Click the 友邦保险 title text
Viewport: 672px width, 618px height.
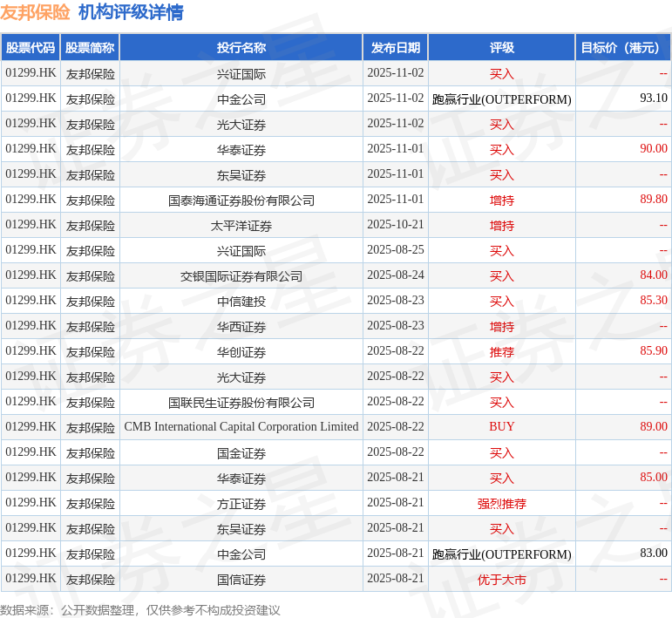pos(35,12)
